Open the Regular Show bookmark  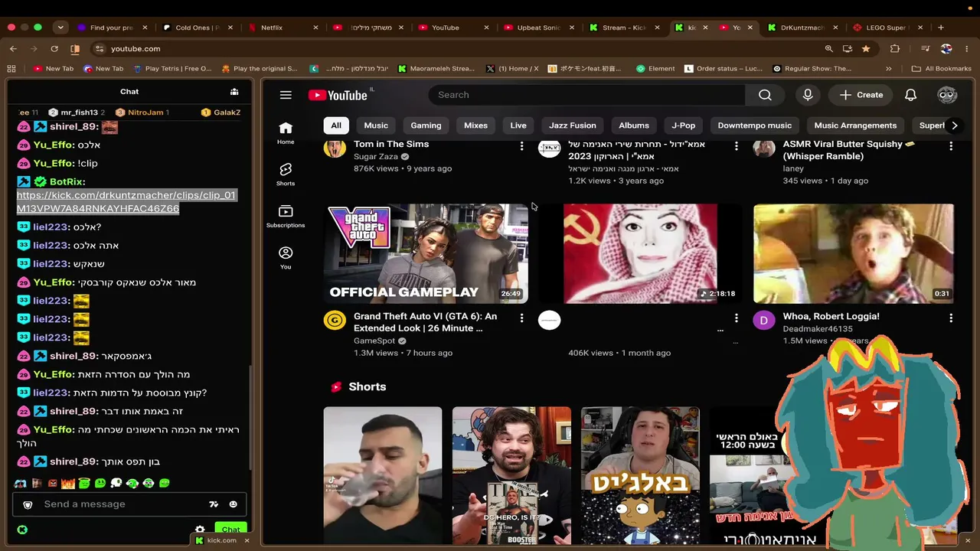[812, 69]
